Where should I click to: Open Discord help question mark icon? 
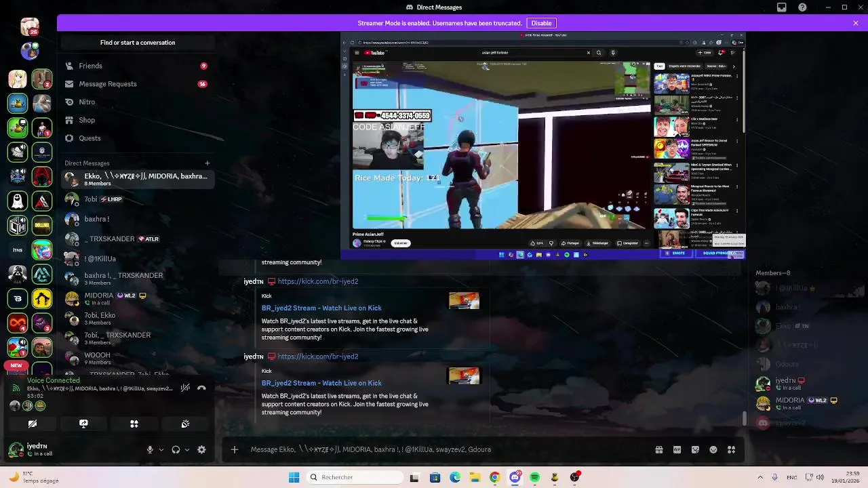(803, 7)
